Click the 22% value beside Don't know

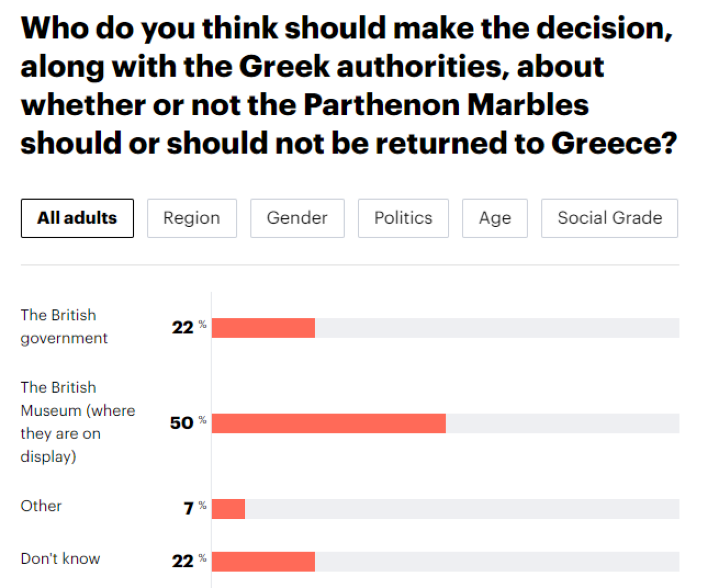pos(183,562)
